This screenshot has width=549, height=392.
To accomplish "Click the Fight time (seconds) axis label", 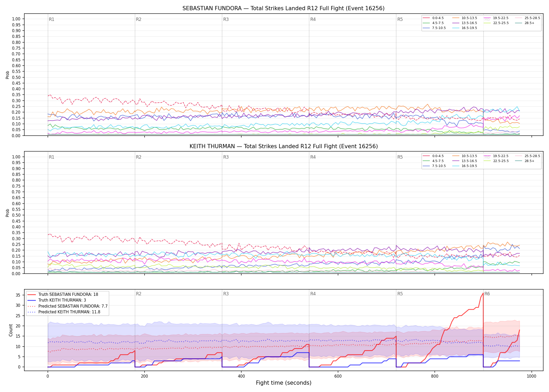I will 284,383.
